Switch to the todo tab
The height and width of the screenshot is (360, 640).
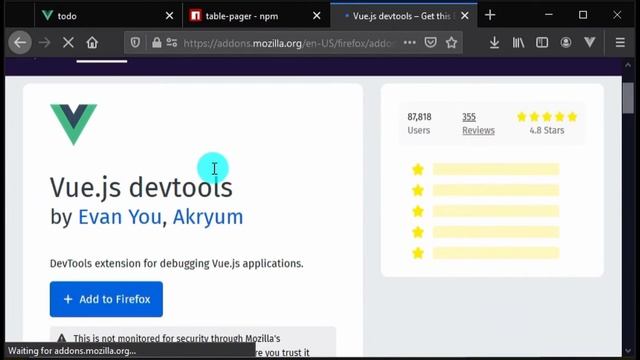tap(108, 16)
